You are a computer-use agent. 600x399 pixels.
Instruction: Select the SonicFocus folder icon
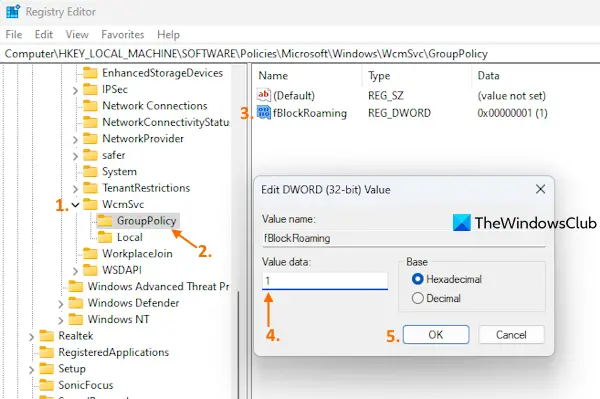(x=47, y=385)
